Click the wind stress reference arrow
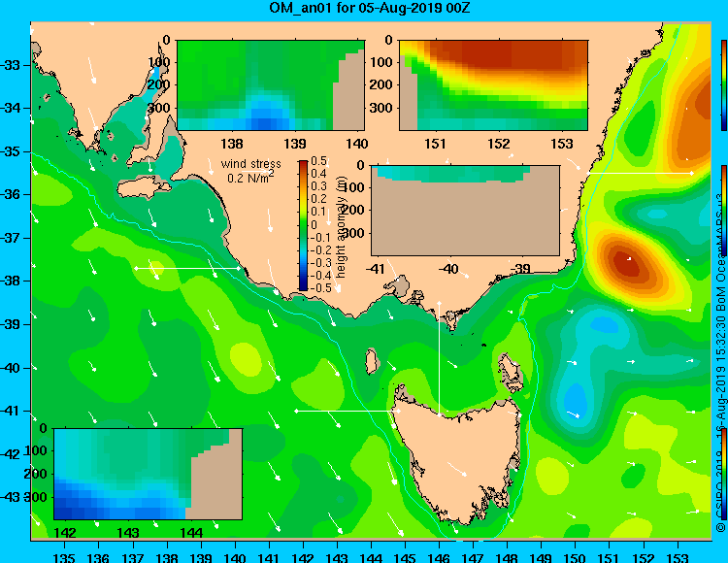 point(255,173)
